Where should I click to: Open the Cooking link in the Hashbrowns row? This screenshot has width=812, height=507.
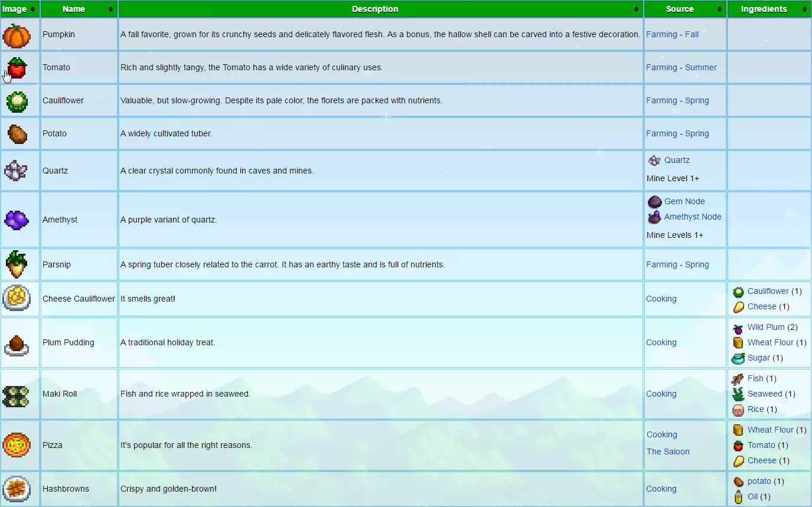[x=661, y=489]
